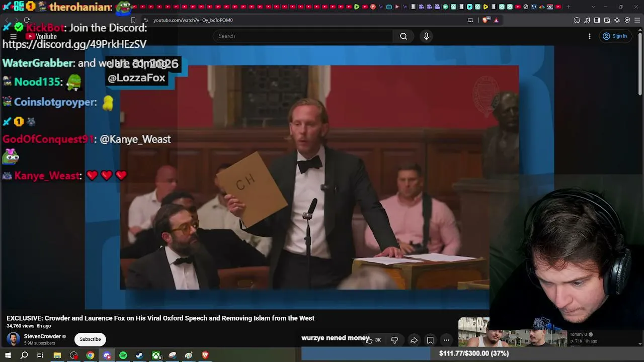Open YouTube settings three-dot menu
This screenshot has height=362, width=644.
(590, 36)
